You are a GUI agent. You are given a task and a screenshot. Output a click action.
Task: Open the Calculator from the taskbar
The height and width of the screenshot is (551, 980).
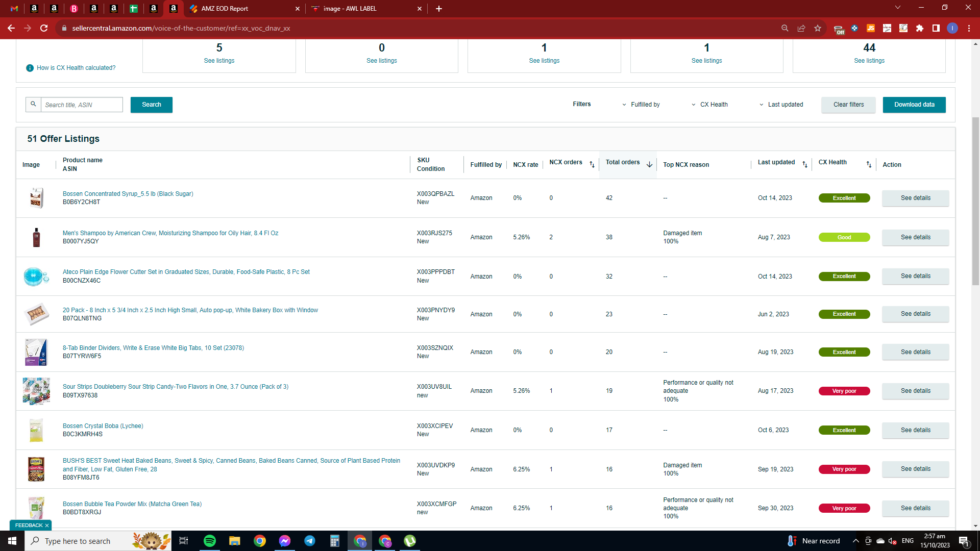click(x=335, y=541)
